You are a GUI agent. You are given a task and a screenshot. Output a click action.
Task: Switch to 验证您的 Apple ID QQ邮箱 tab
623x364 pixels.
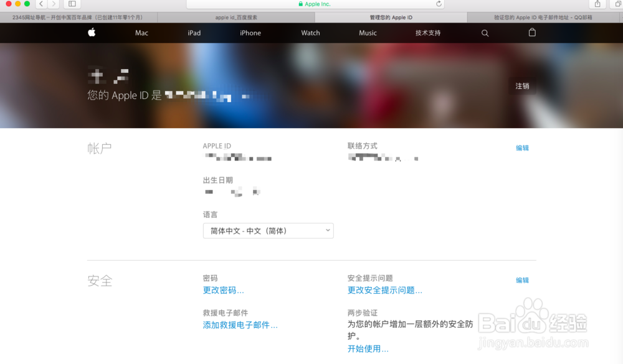point(543,17)
